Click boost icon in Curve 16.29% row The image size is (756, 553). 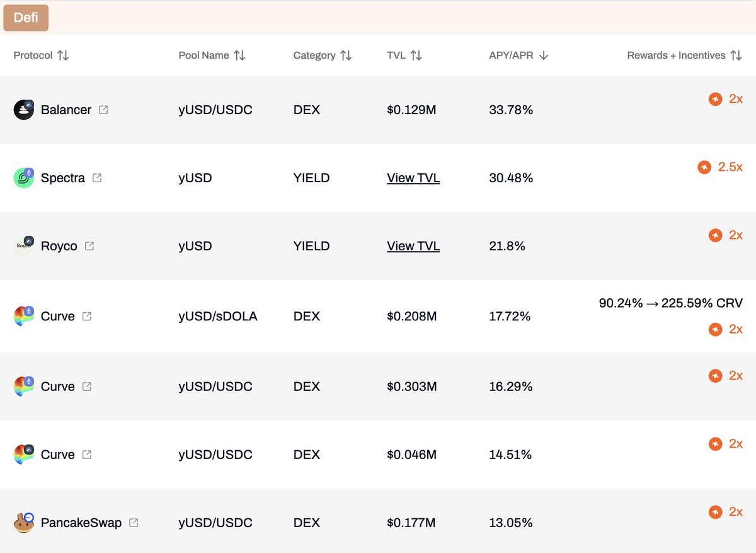(715, 376)
